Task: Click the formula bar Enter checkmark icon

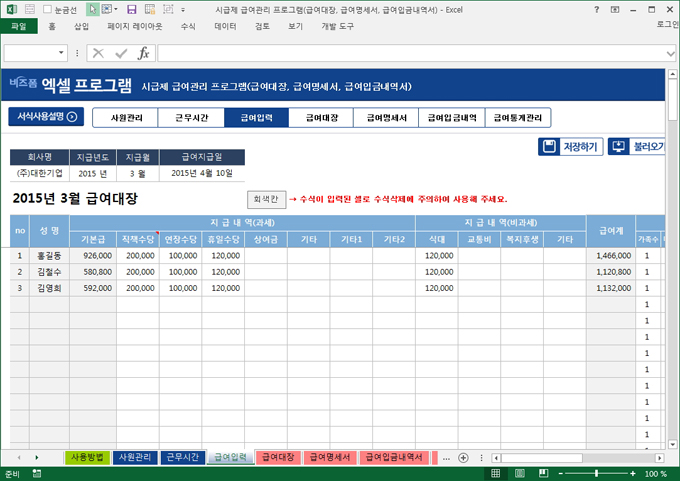Action: [121, 53]
